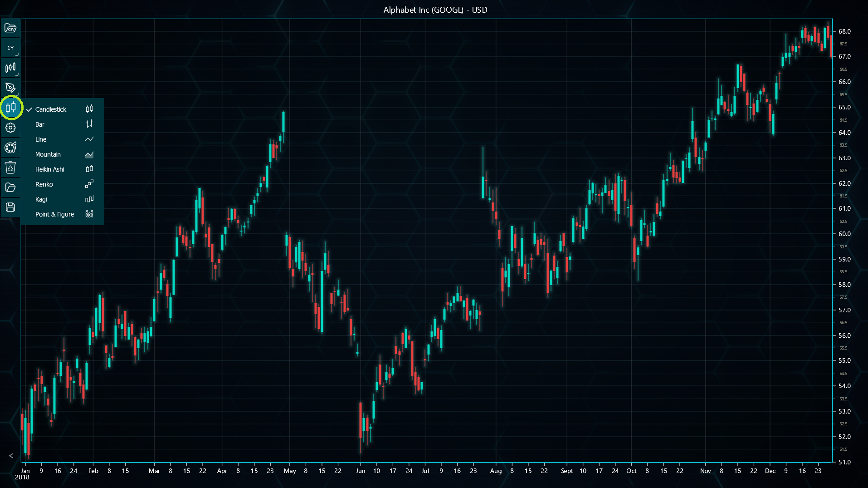Click the Mar label on the date axis
The image size is (868, 488).
tap(154, 471)
